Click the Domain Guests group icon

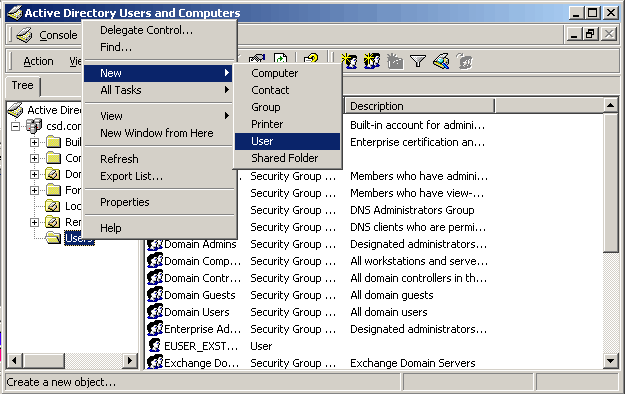155,295
